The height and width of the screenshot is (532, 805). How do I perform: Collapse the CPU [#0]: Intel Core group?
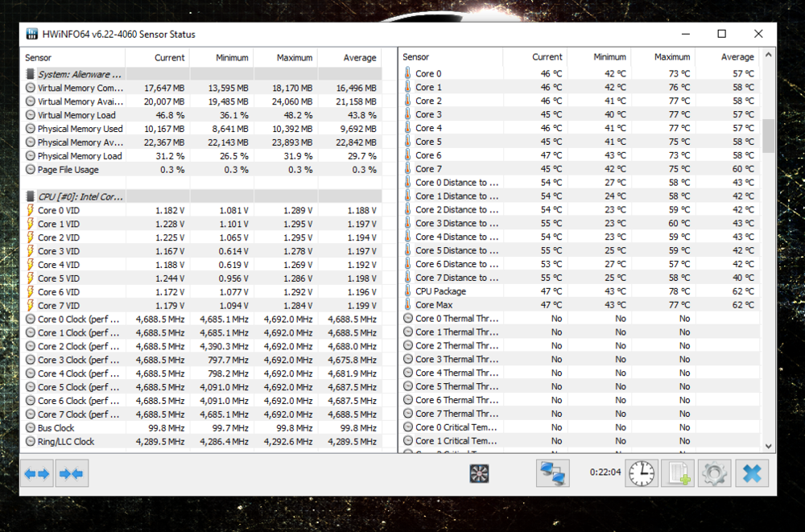tap(31, 196)
